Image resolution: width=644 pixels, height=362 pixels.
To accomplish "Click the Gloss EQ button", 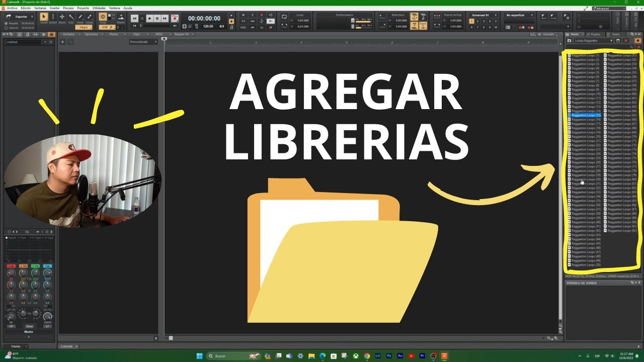I will [29, 326].
